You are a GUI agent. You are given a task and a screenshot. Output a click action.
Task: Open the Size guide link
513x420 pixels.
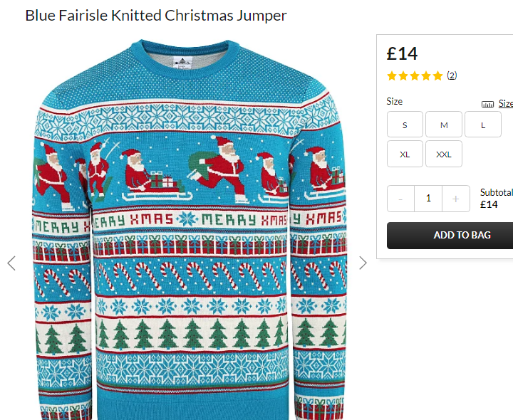pyautogui.click(x=505, y=104)
